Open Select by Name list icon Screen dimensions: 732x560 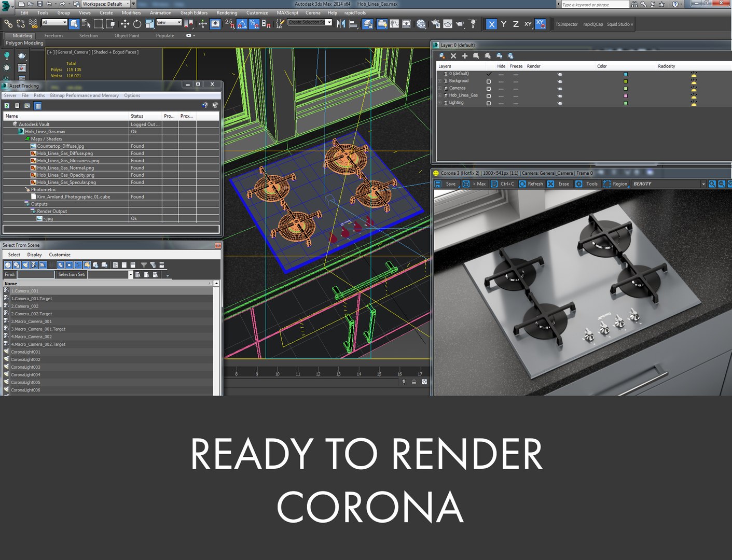pos(86,23)
